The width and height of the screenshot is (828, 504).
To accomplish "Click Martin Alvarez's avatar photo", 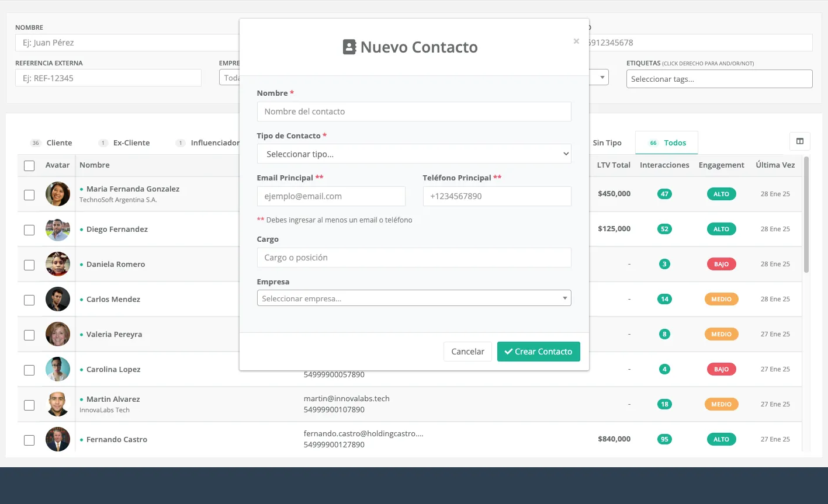I will [58, 404].
